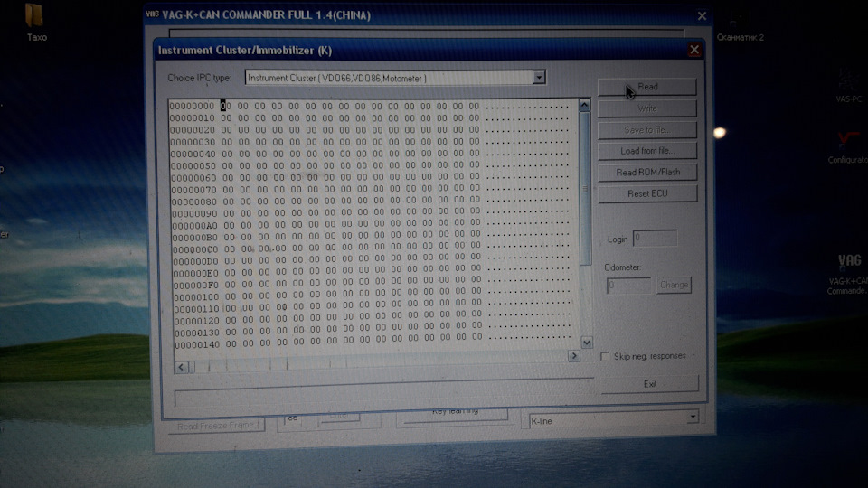The height and width of the screenshot is (488, 868).
Task: Click the address 00000120 row label
Action: coord(197,321)
